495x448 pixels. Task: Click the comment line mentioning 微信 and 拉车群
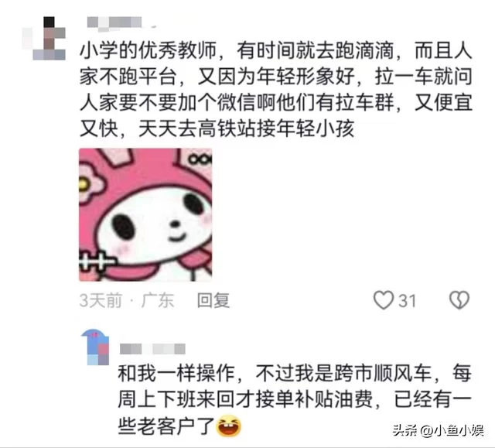coord(276,103)
